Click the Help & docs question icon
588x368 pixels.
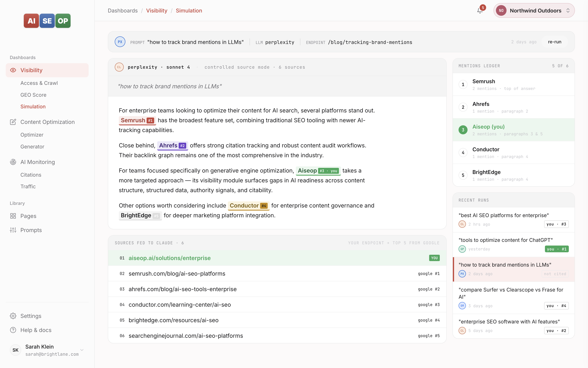pyautogui.click(x=13, y=330)
